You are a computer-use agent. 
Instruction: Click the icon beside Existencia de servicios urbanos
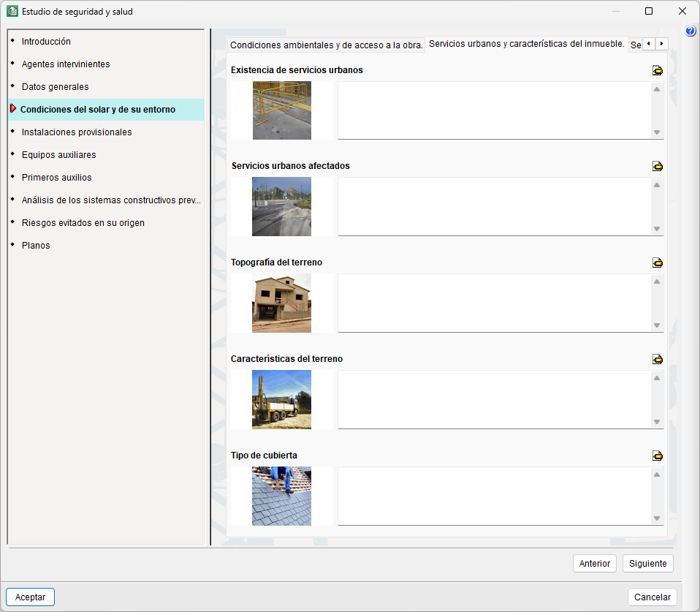pos(657,70)
